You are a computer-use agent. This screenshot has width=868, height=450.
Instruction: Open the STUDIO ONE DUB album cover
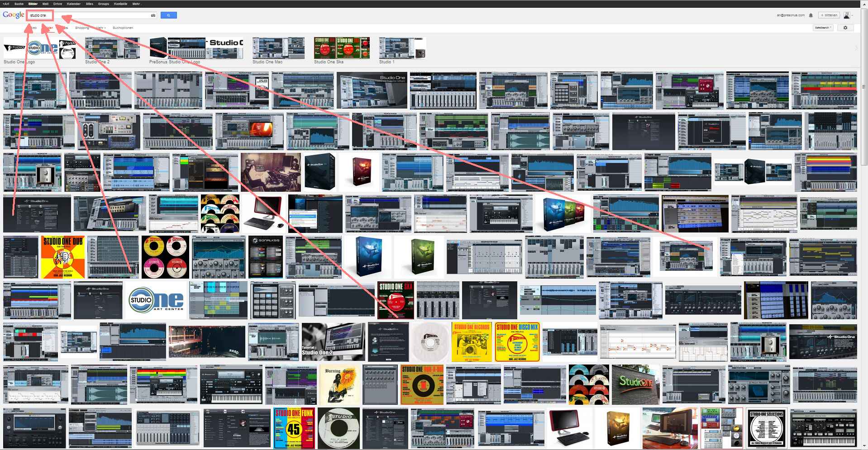point(63,257)
